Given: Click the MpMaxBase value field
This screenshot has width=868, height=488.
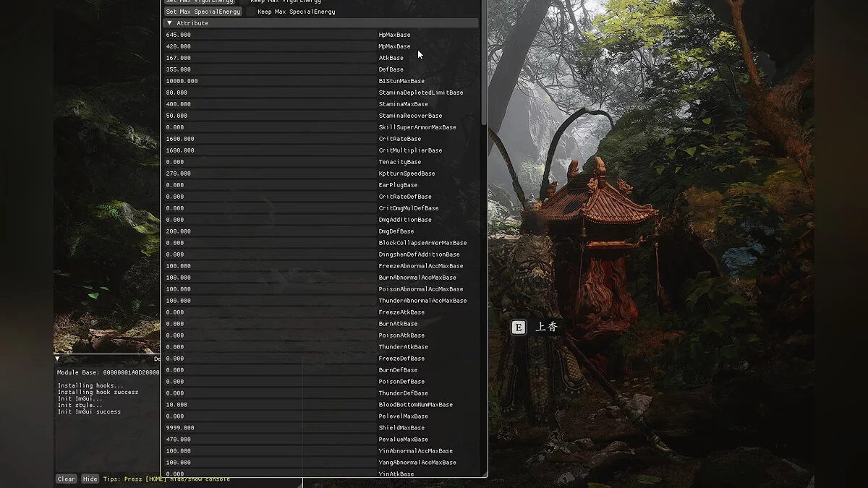Looking at the screenshot, I should pyautogui.click(x=269, y=46).
